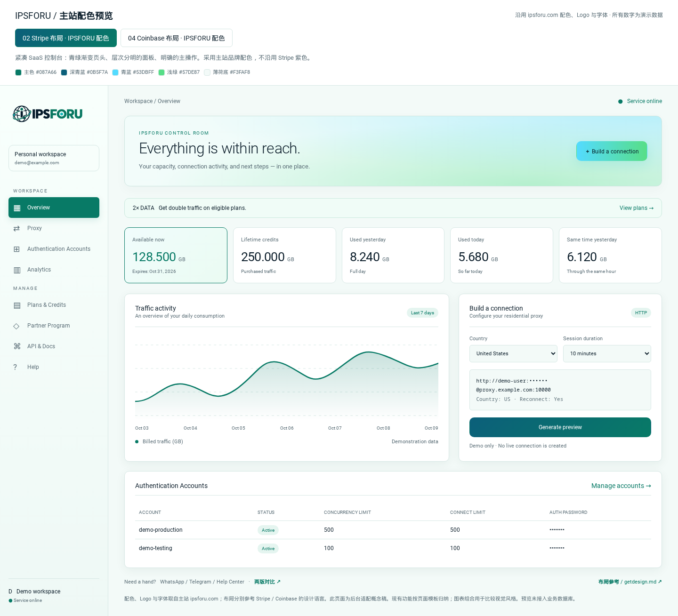
Task: Click the Proxy arrows icon
Action: (17, 228)
